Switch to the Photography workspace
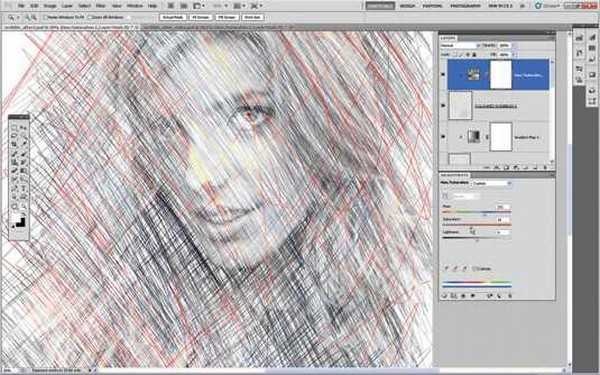The image size is (600, 375). (x=465, y=6)
